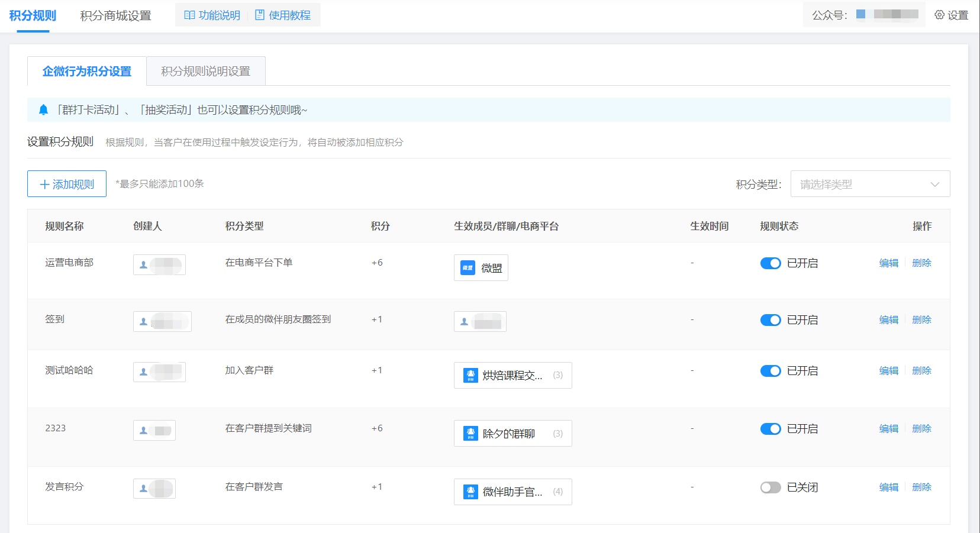Viewport: 980px width, 533px height.
Task: Switch to the 积分规则 top tab
Action: [33, 16]
